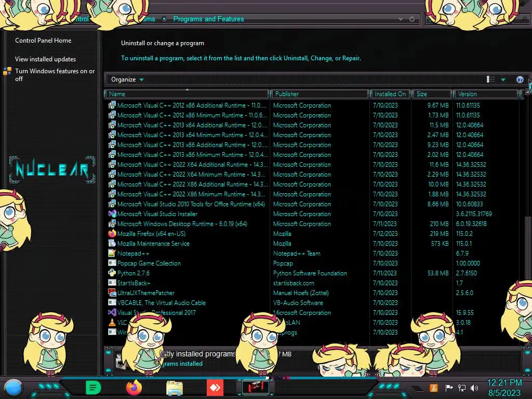This screenshot has height=399, width=532.
Task: Sort by the Version column header
Action: 486,94
